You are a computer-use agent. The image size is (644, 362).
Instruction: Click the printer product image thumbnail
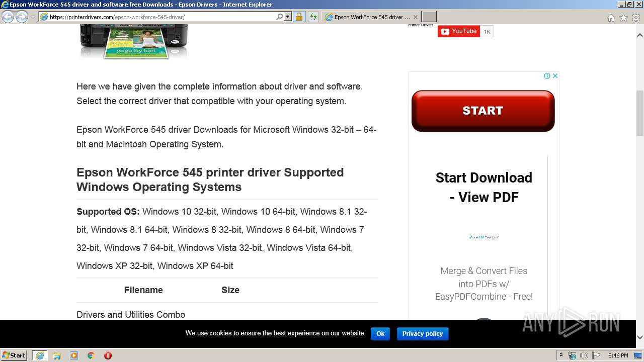[x=134, y=42]
